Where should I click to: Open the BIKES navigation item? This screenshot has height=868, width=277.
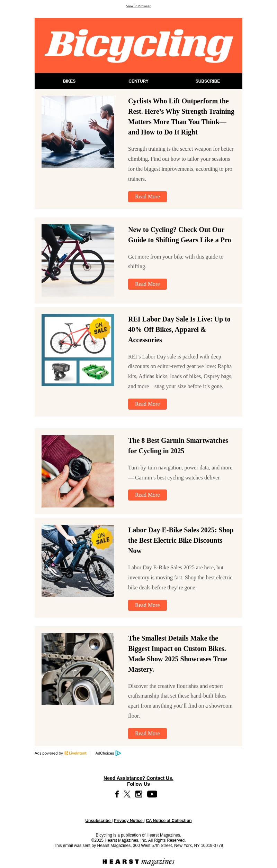pos(69,81)
